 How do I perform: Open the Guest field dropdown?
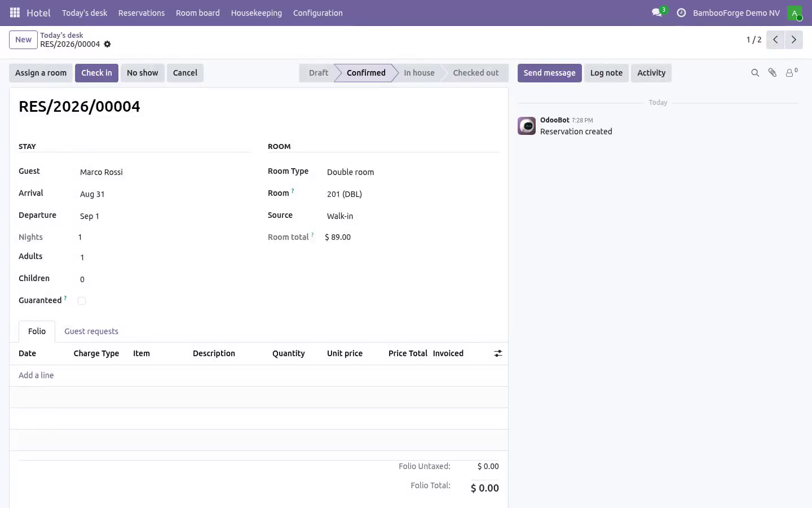click(x=164, y=172)
